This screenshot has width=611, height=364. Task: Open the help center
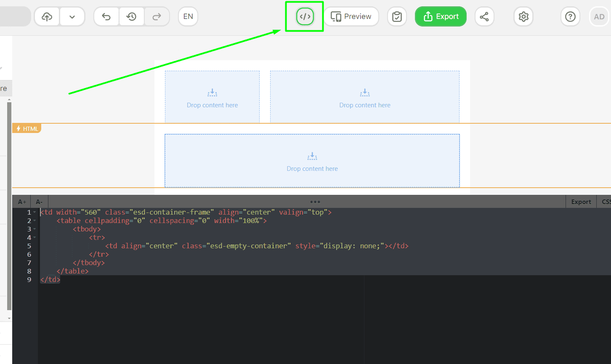click(570, 16)
